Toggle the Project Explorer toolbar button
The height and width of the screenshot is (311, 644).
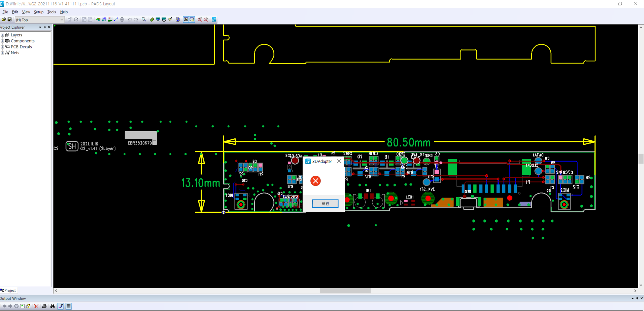[x=186, y=20]
